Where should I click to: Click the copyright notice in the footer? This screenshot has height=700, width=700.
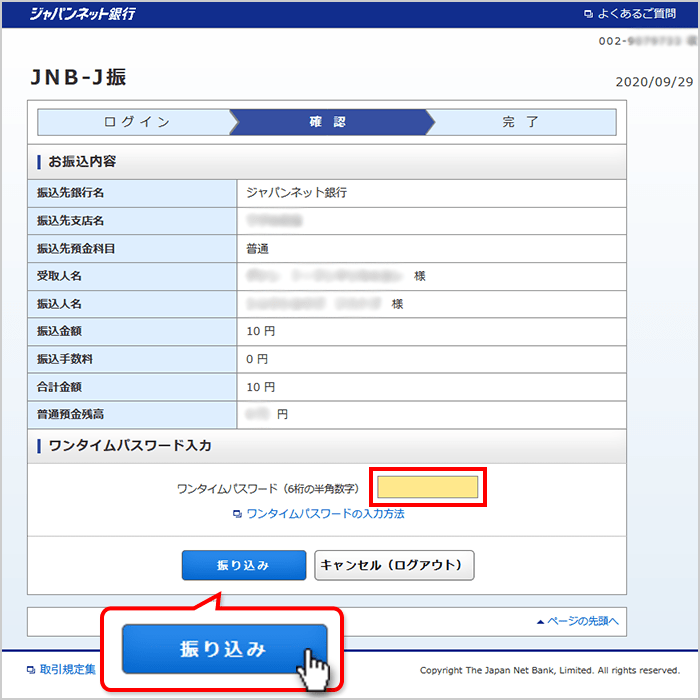point(550,670)
